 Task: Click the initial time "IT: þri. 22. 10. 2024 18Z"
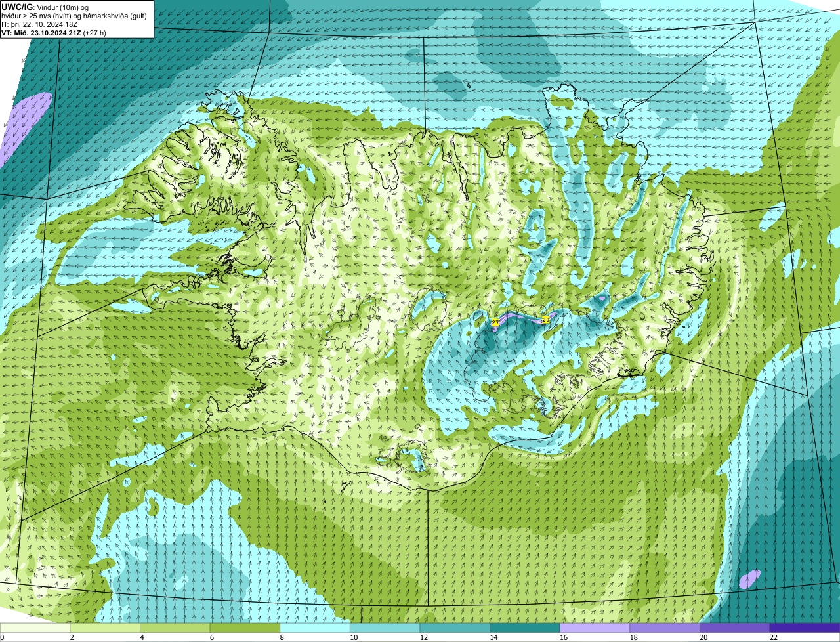tap(39, 24)
